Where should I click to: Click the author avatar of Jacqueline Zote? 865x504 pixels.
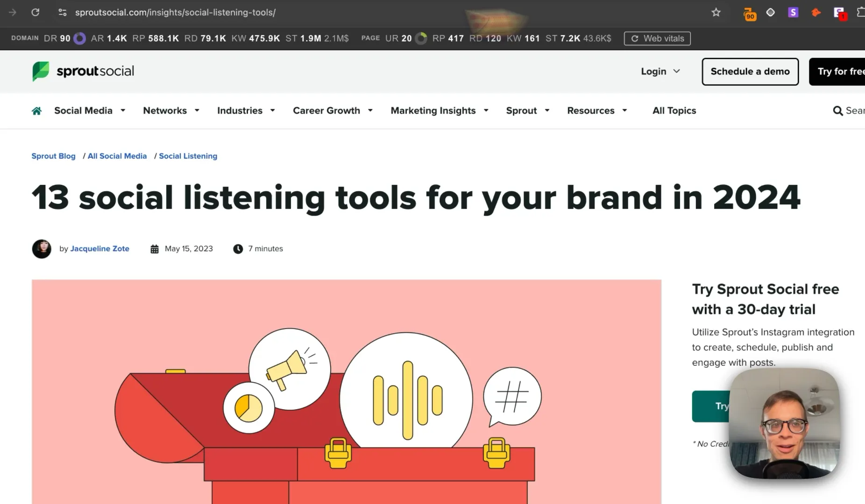(x=42, y=249)
